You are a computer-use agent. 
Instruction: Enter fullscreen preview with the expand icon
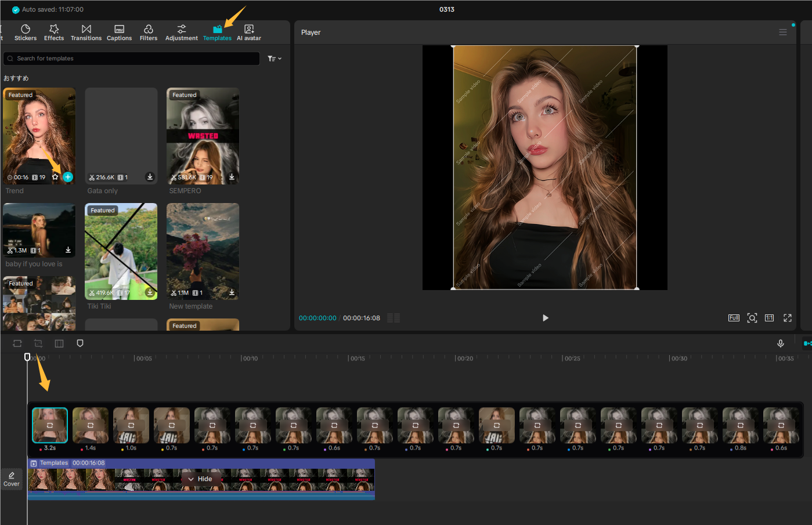tap(787, 318)
